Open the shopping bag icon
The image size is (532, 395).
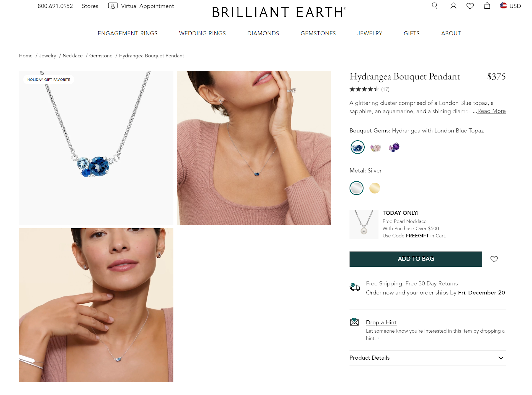487,6
